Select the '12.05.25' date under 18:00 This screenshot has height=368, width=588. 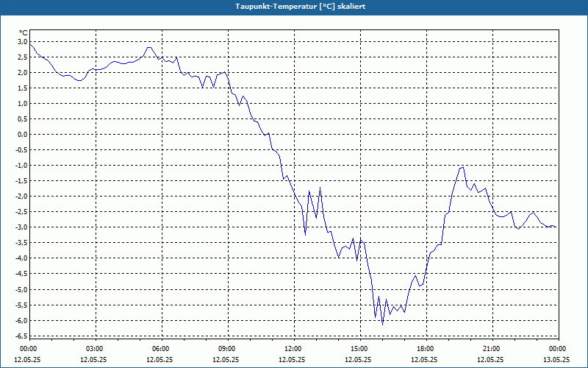424,359
